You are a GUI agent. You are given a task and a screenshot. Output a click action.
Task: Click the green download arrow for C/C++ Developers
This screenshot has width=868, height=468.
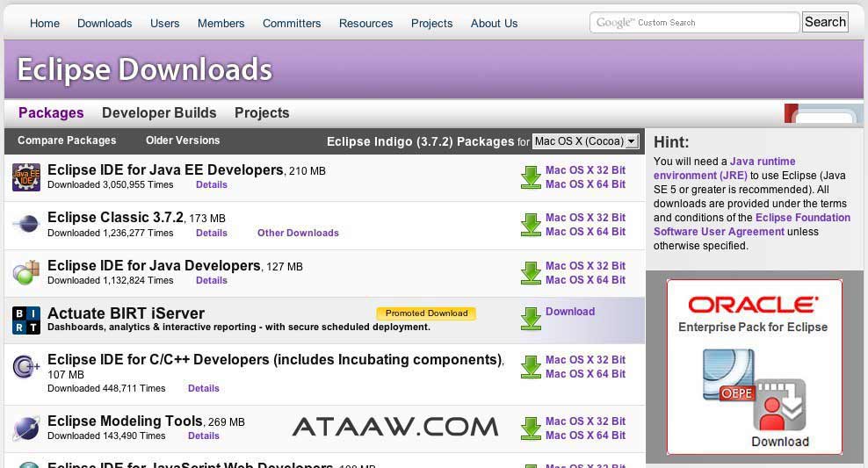[x=531, y=367]
